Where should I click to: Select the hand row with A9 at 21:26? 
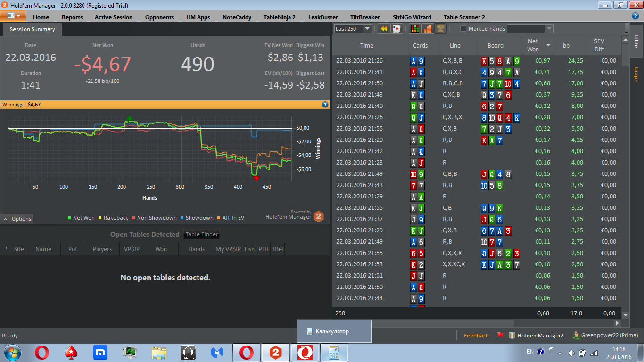coord(477,61)
